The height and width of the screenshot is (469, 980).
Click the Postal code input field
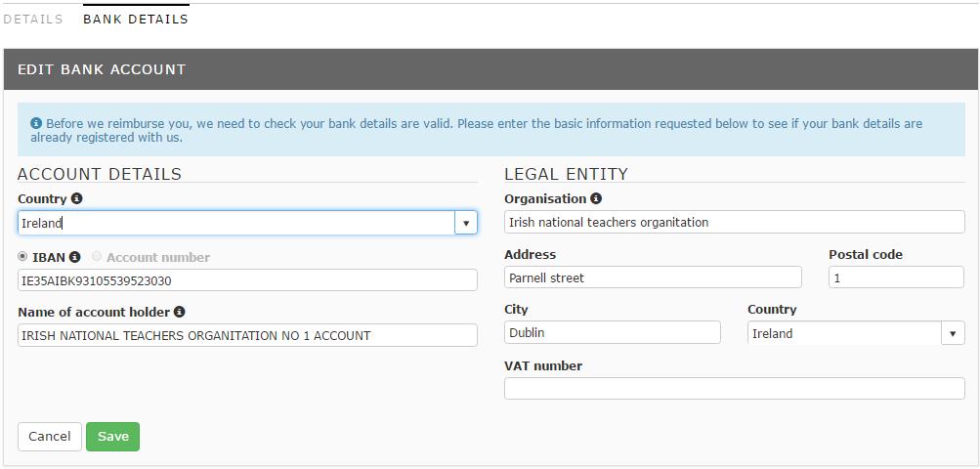pos(896,277)
